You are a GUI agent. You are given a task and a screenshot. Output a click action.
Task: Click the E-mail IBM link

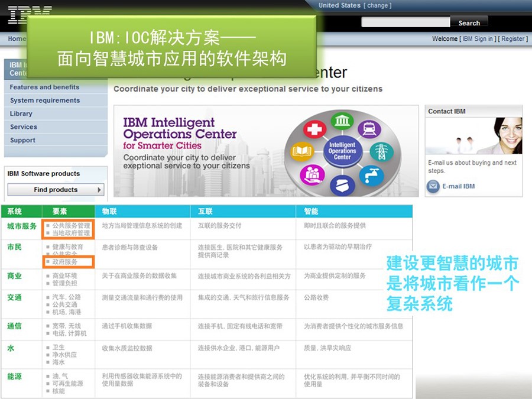coord(458,186)
